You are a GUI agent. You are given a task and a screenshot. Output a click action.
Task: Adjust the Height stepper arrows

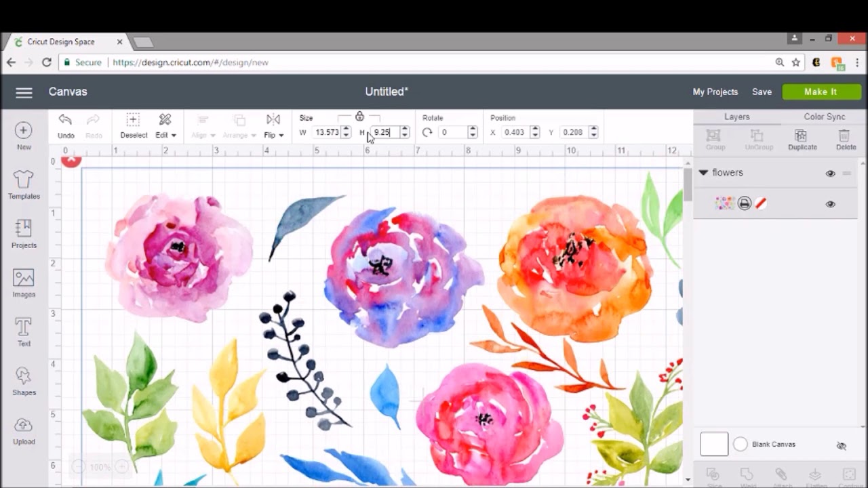[405, 132]
